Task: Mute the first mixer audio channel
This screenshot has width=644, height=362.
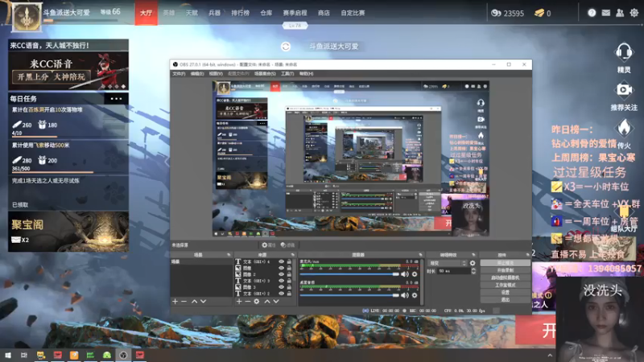Action: [405, 274]
